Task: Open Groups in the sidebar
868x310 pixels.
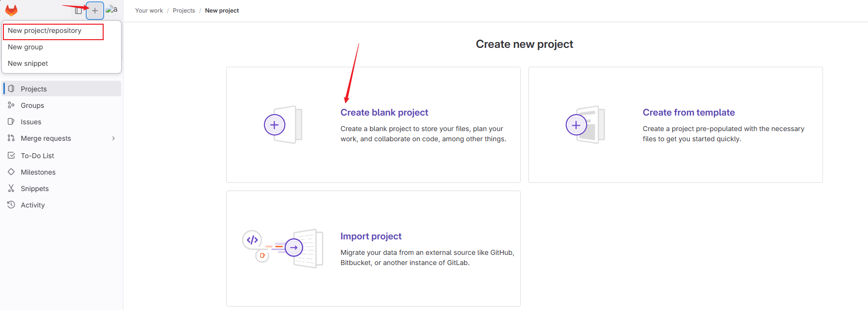Action: coord(32,105)
